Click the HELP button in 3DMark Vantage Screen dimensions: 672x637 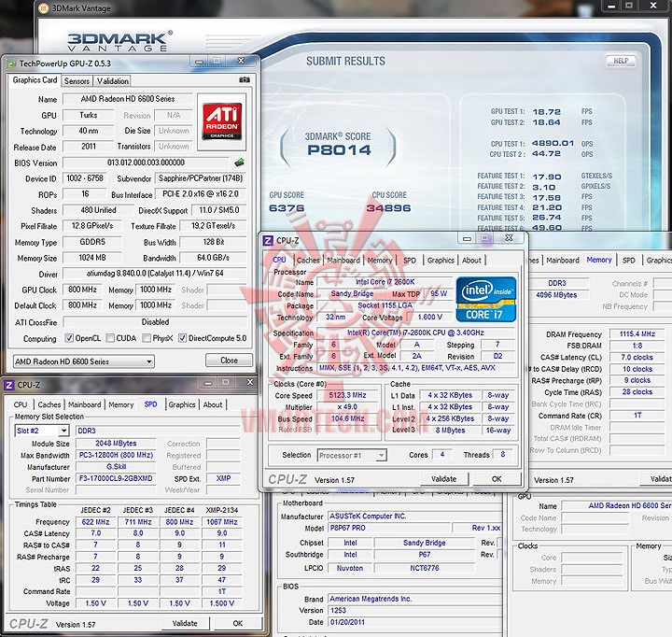point(621,61)
